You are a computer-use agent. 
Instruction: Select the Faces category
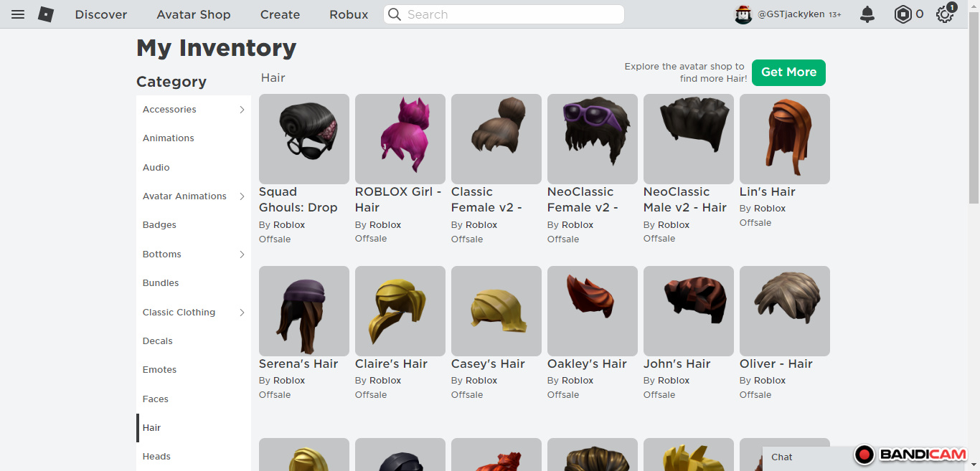156,399
